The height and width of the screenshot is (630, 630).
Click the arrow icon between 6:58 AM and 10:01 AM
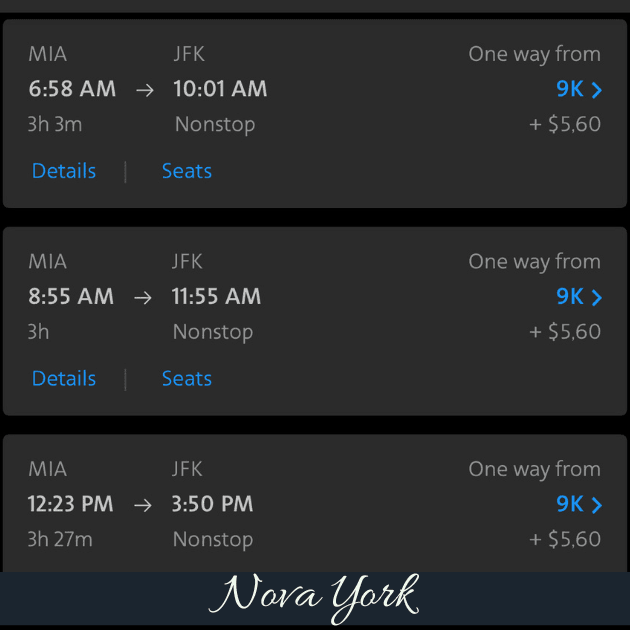pyautogui.click(x=145, y=90)
